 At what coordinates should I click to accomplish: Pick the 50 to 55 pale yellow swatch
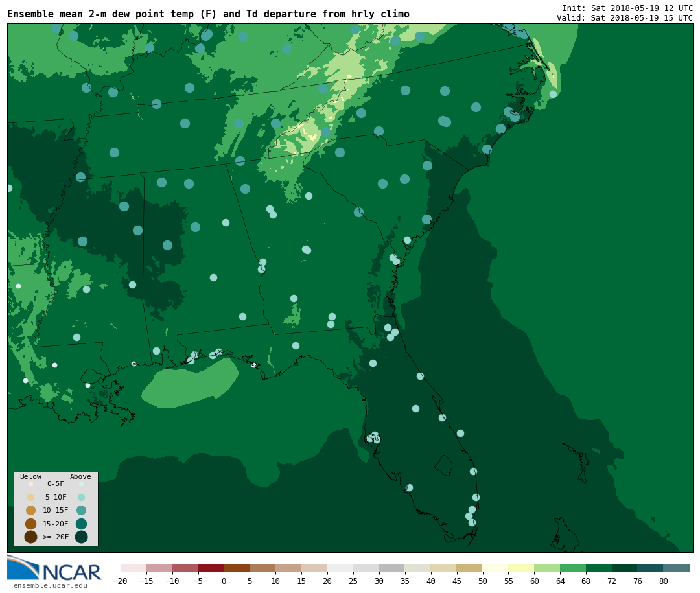496,568
